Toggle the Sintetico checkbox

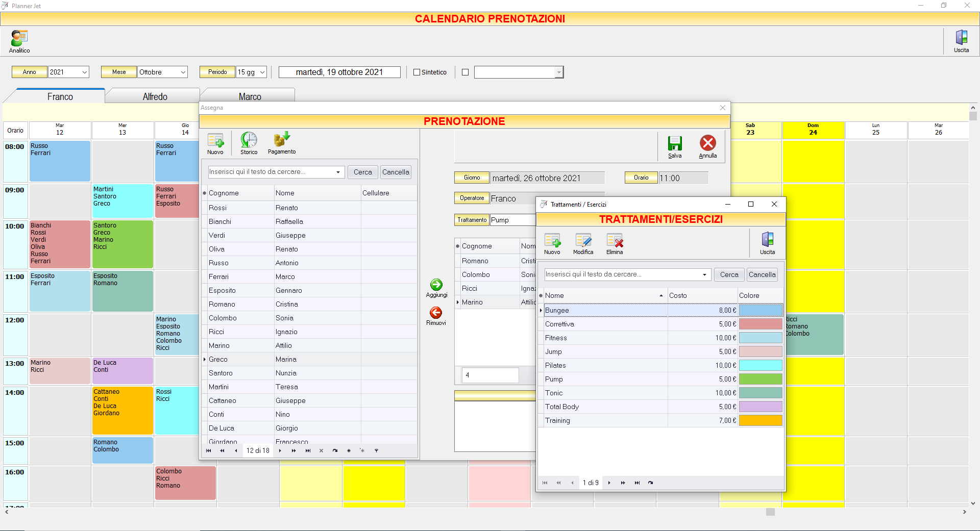[416, 72]
